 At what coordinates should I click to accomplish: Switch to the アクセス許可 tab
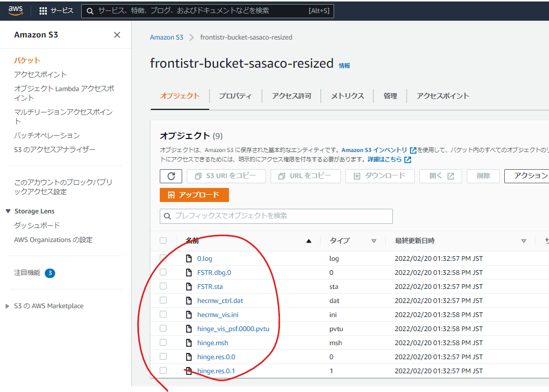pos(291,96)
